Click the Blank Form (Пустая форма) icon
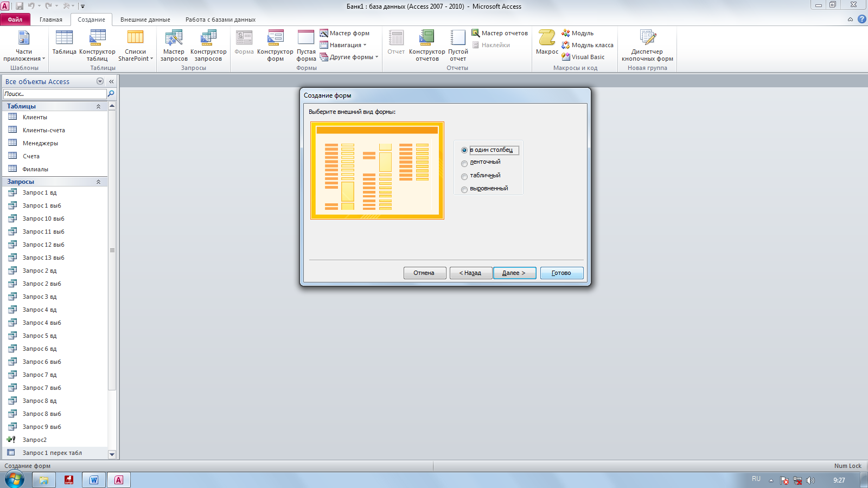 [x=306, y=45]
